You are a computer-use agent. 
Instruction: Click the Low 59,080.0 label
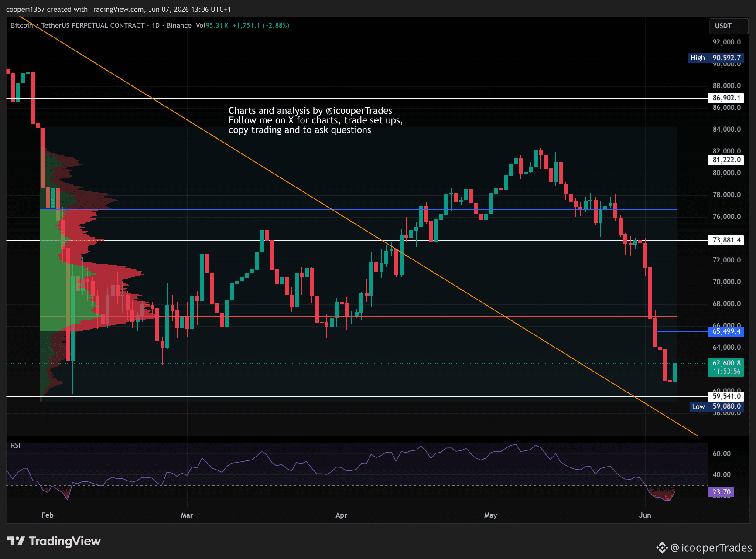pyautogui.click(x=717, y=406)
